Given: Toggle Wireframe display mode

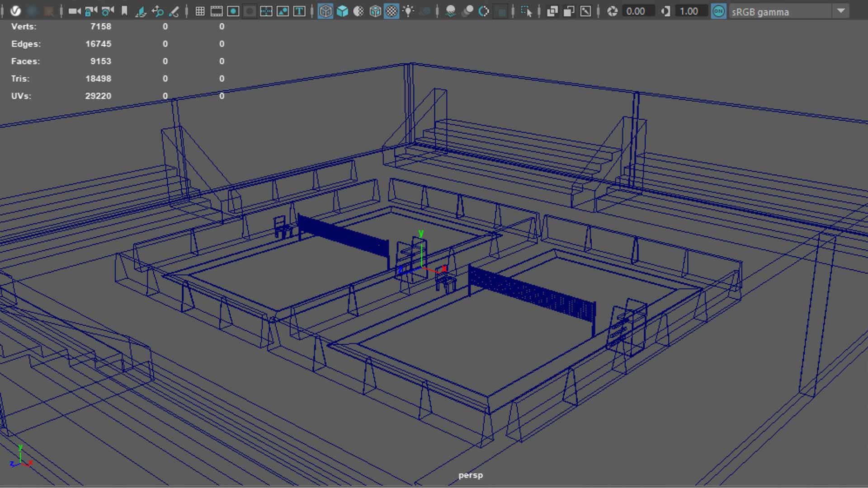Looking at the screenshot, I should 325,11.
